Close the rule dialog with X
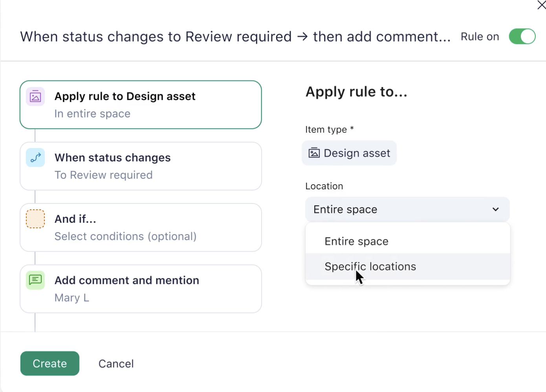Screen dimensions: 546x392 (541, 5)
